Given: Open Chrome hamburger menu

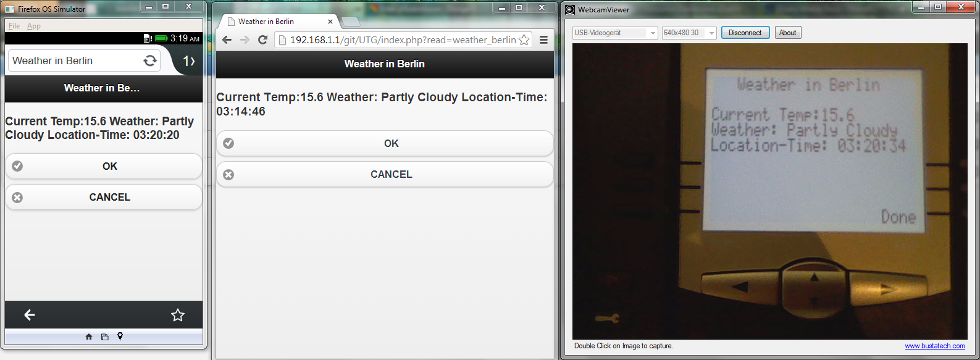Looking at the screenshot, I should (543, 40).
